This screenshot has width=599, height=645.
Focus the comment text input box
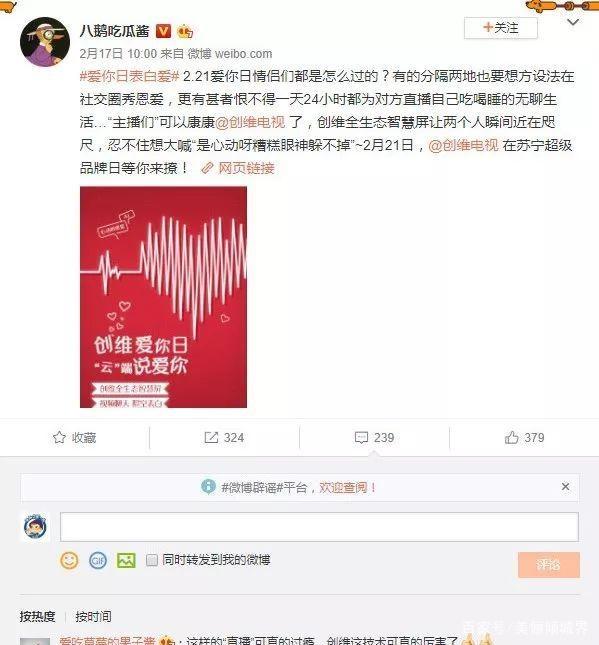(319, 527)
